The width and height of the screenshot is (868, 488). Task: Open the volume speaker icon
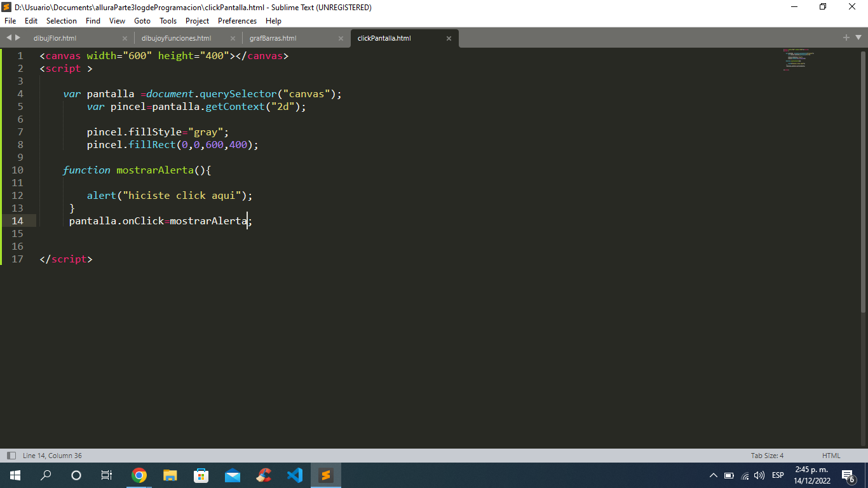click(759, 475)
